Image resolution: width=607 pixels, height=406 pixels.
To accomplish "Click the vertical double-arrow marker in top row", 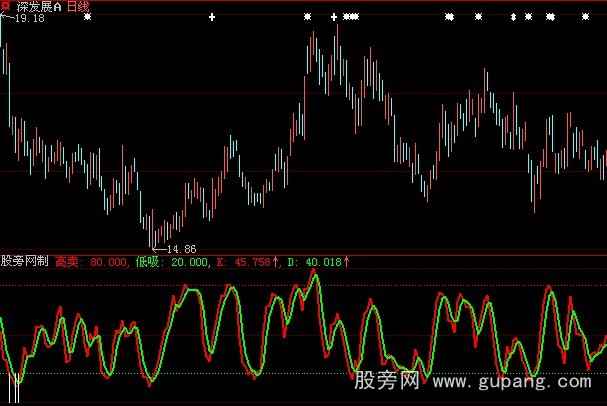I will pyautogui.click(x=513, y=17).
